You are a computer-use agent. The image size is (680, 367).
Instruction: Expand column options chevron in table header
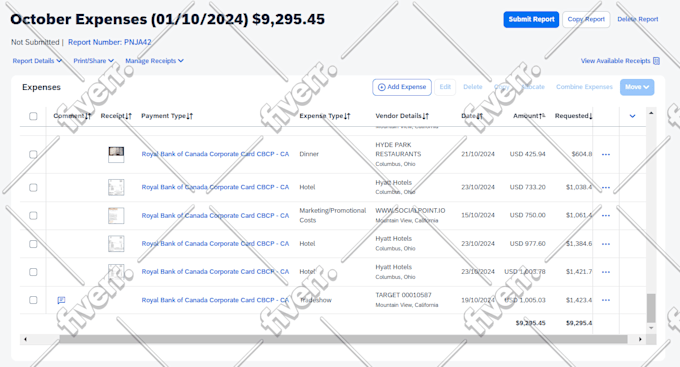[632, 116]
